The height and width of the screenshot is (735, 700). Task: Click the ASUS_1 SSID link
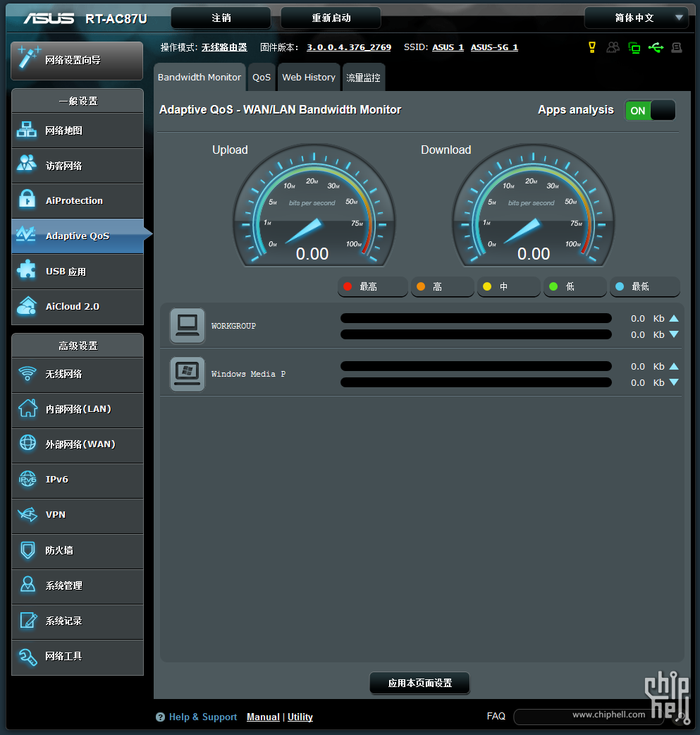448,47
